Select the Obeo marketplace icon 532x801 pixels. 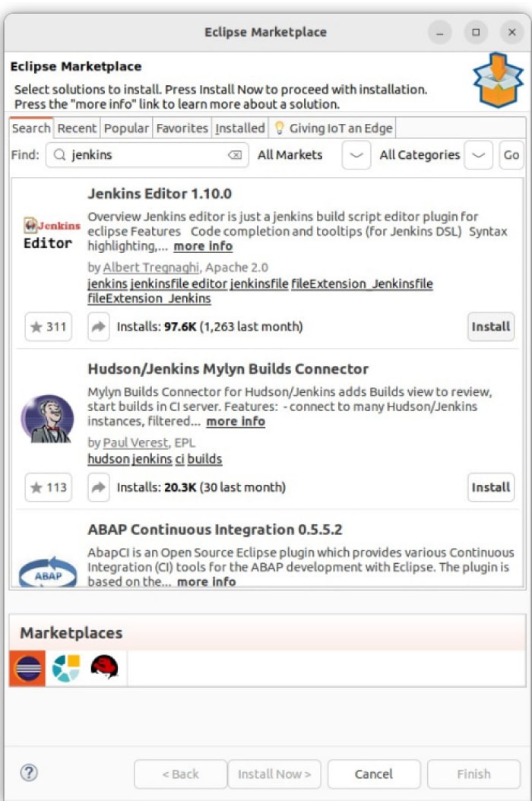pos(66,668)
